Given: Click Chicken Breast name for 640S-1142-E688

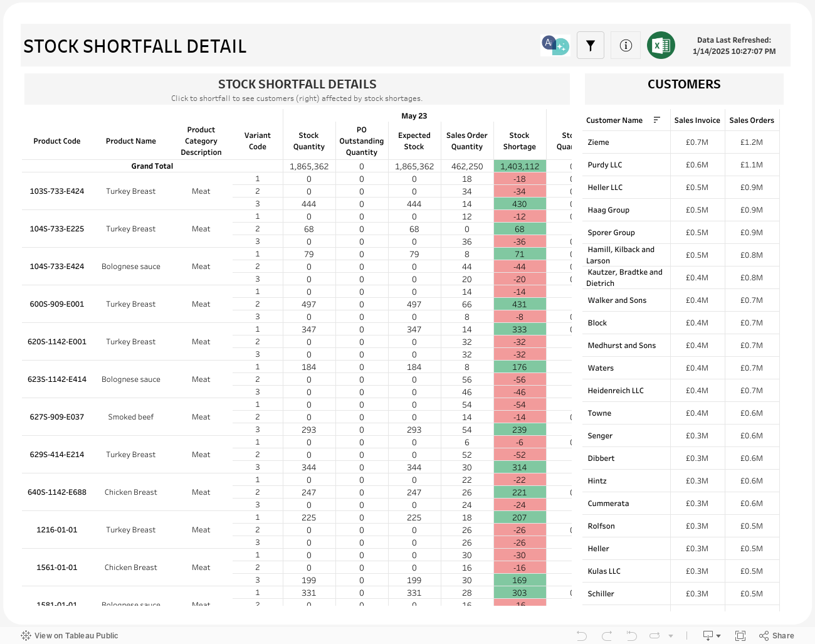Looking at the screenshot, I should pyautogui.click(x=131, y=492).
